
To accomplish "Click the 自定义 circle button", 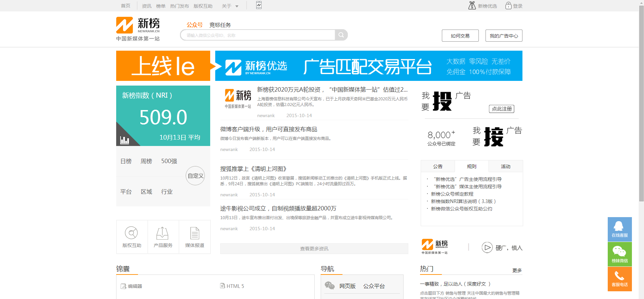I will pyautogui.click(x=195, y=176).
